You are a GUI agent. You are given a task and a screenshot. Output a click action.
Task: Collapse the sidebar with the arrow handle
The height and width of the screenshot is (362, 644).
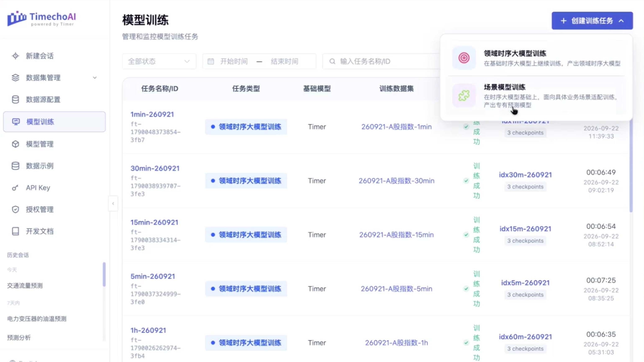click(x=113, y=203)
